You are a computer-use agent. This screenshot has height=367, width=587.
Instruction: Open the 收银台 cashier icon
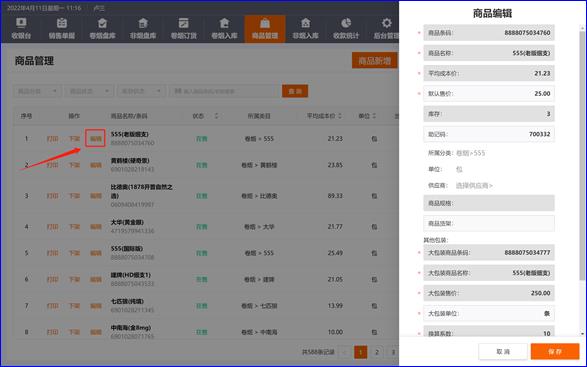click(21, 23)
